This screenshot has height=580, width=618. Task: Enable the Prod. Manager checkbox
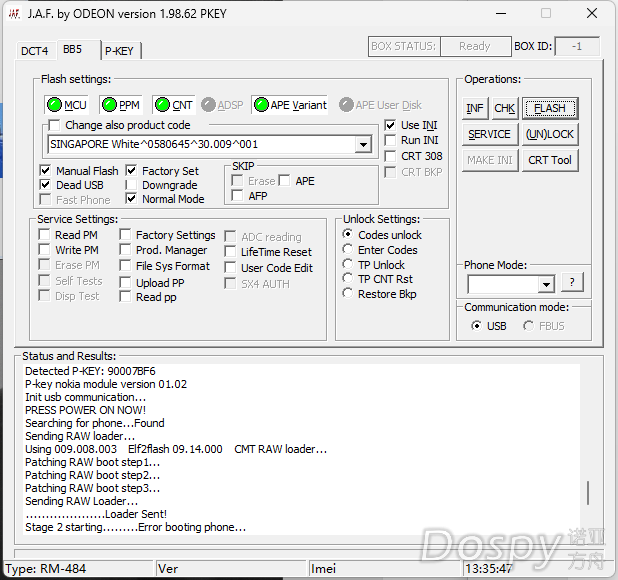click(x=125, y=250)
